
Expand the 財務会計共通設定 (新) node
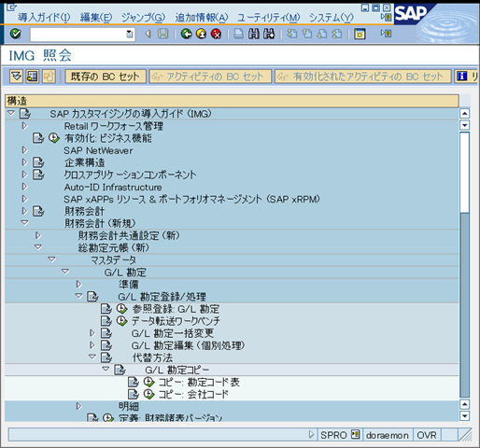pyautogui.click(x=38, y=235)
